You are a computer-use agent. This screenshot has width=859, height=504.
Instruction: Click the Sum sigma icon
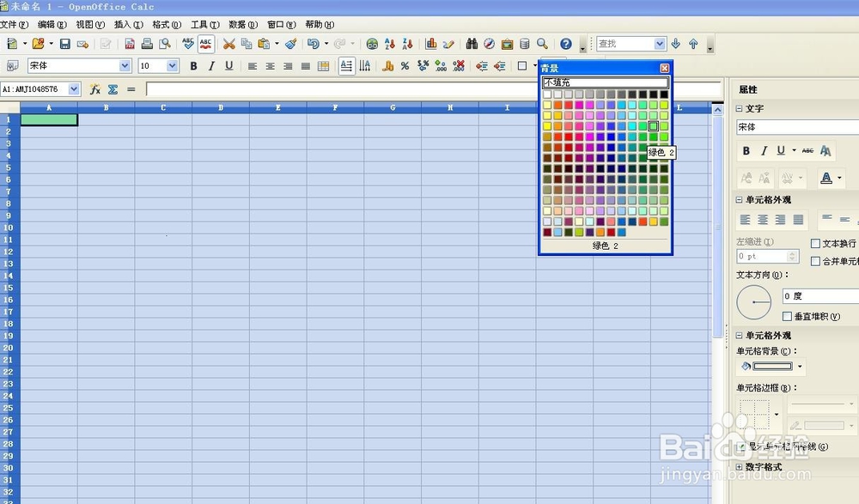(x=113, y=88)
